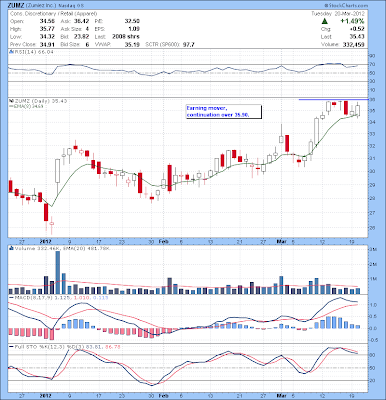Image resolution: width=386 pixels, height=400 pixels.
Task: Click the High value 35.77
Action: click(x=47, y=29)
